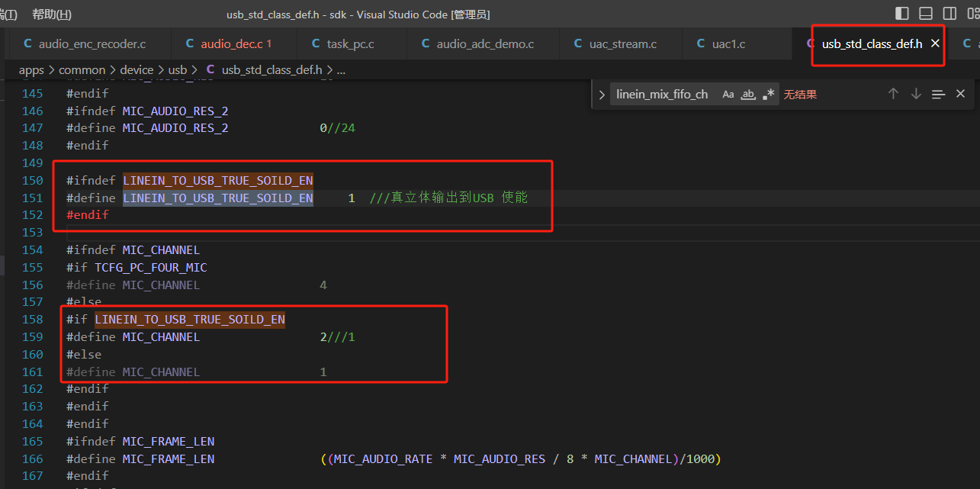Click the 'common' breadcrumb segment
The image size is (980, 489).
pyautogui.click(x=82, y=69)
